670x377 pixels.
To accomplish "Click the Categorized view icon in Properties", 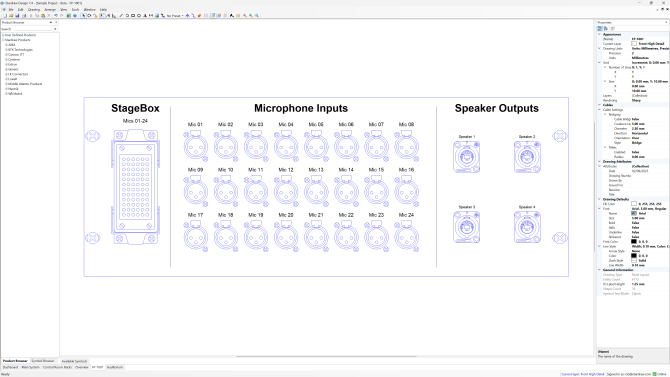I will point(599,29).
